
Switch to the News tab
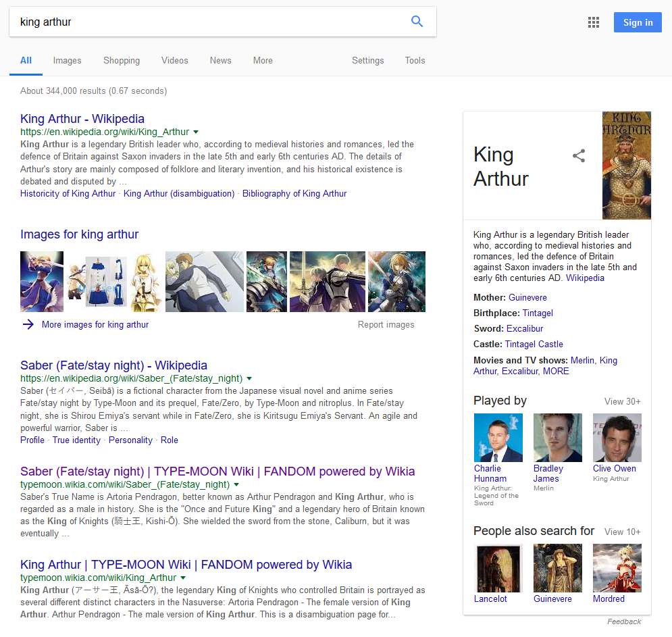point(221,60)
